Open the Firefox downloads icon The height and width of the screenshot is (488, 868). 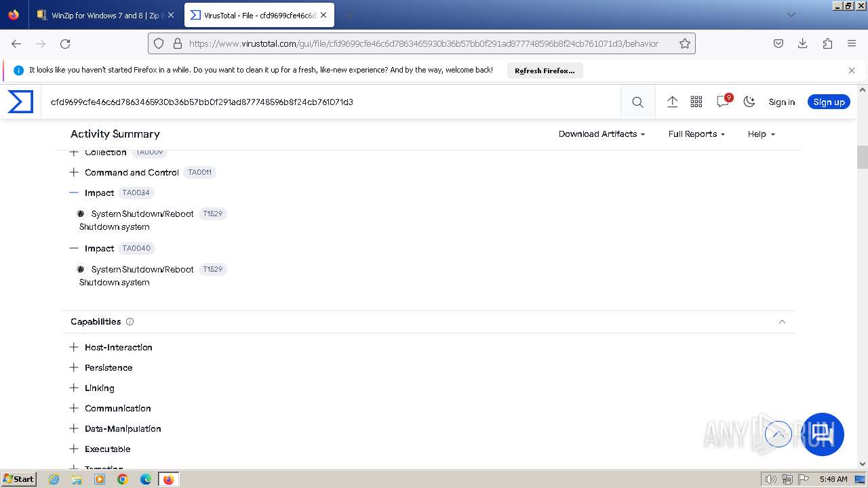click(803, 43)
